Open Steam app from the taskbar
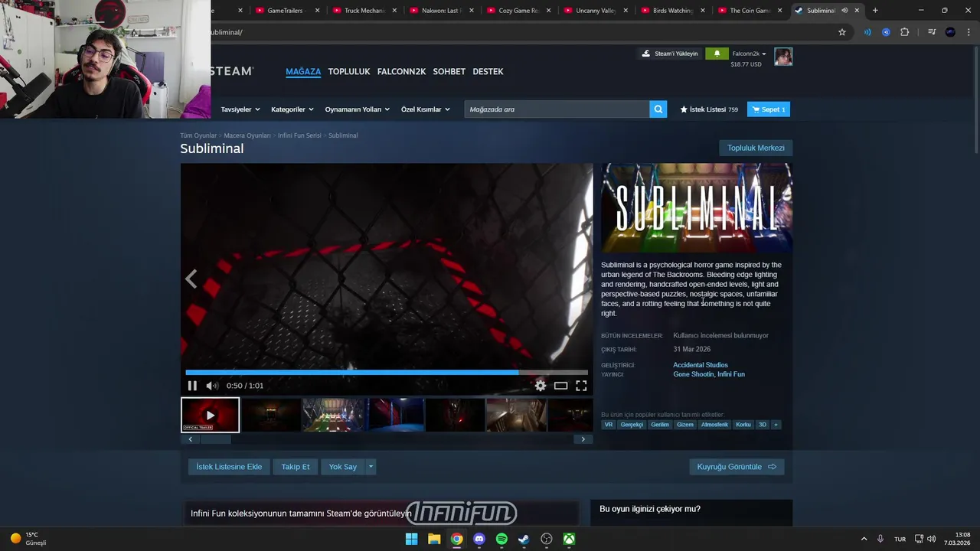 [x=524, y=539]
